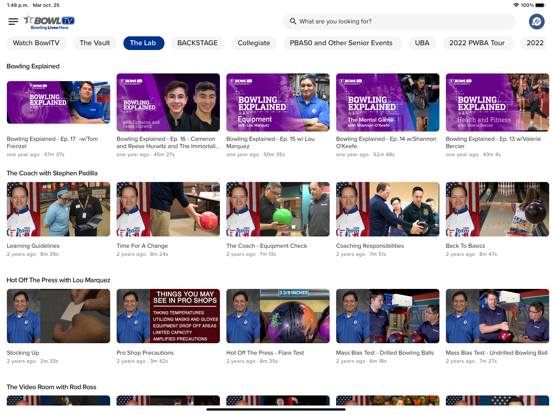Go to the Collegiate tab
552x414 pixels.
coord(254,43)
